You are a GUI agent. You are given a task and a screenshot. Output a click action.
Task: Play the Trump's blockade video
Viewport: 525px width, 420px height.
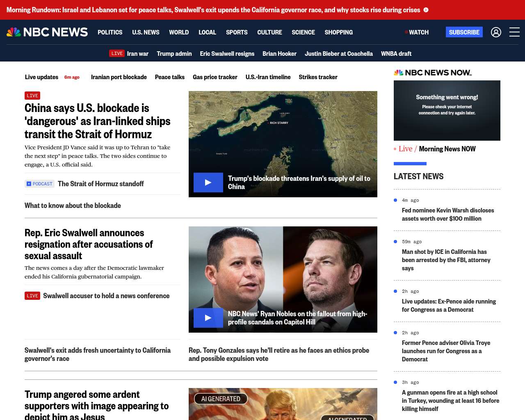coord(208,183)
